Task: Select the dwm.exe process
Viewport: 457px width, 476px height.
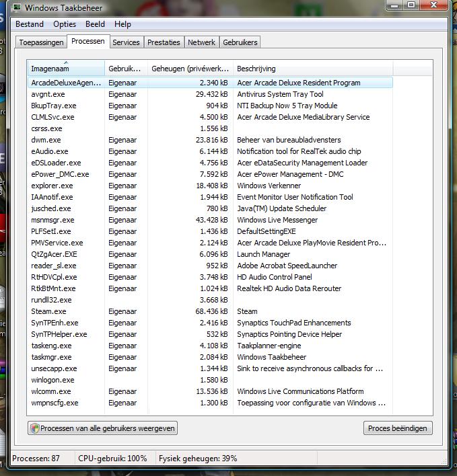Action: point(210,140)
